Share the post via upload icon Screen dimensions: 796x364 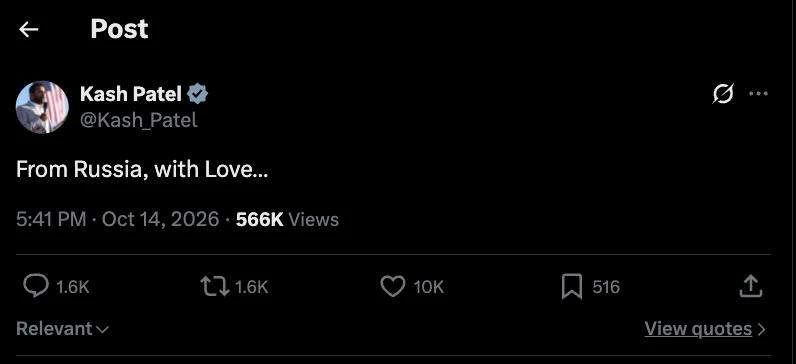[x=750, y=286]
